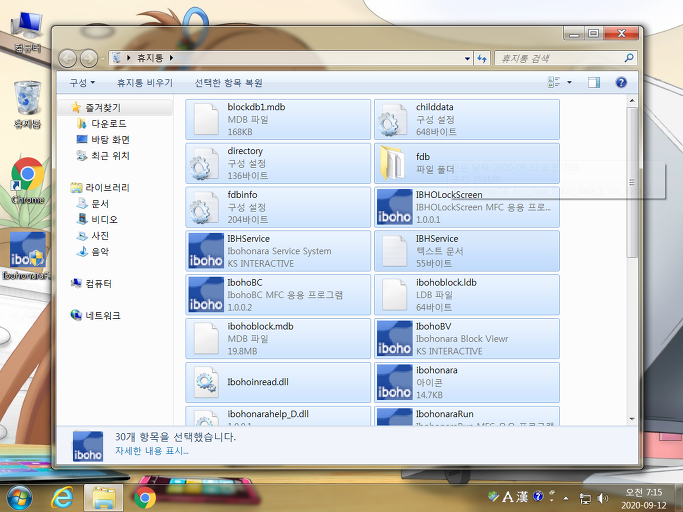Click the arrow after 휴지통 in address bar
This screenshot has height=512, width=683.
click(x=172, y=58)
